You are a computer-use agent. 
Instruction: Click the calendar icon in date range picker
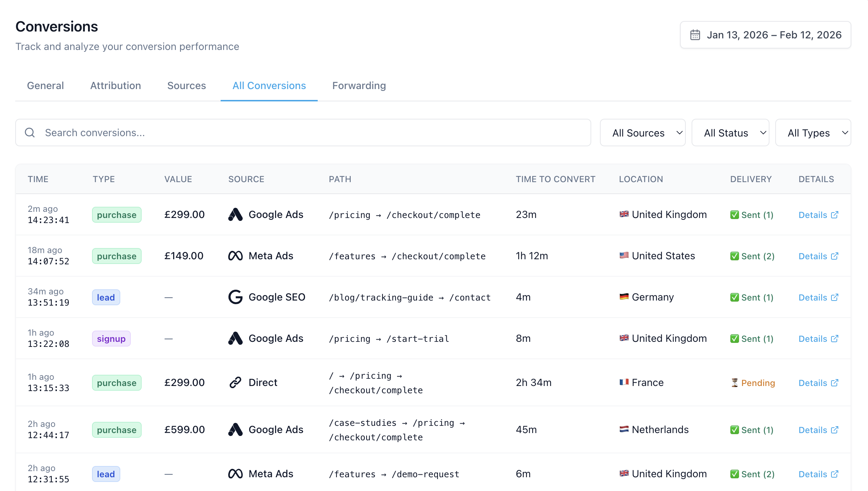pyautogui.click(x=695, y=35)
